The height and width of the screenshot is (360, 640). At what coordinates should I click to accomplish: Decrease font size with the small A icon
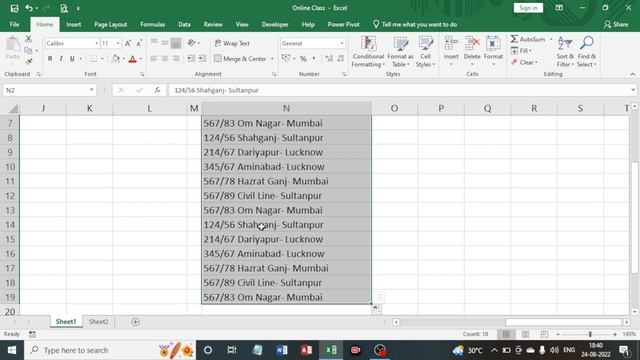click(139, 43)
